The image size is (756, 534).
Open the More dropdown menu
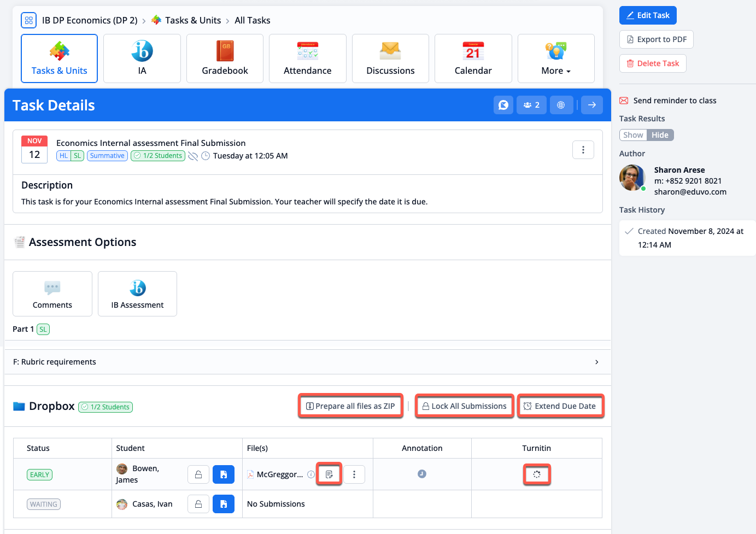click(x=556, y=58)
